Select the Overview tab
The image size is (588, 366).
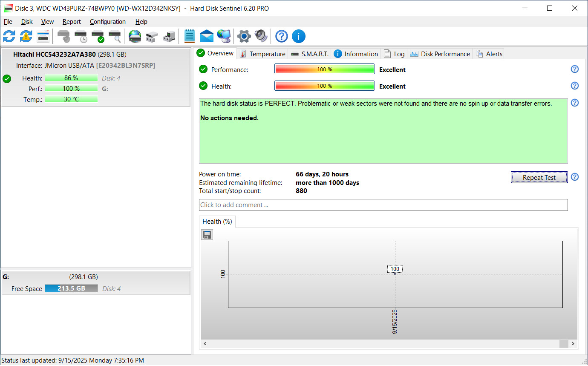(x=216, y=53)
